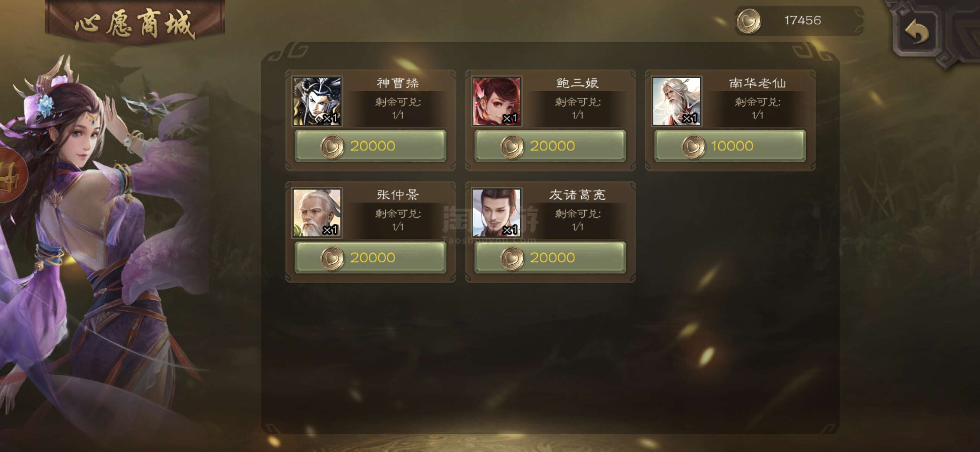
Task: Click the coin icon on 南华老仙 button
Action: [x=693, y=146]
